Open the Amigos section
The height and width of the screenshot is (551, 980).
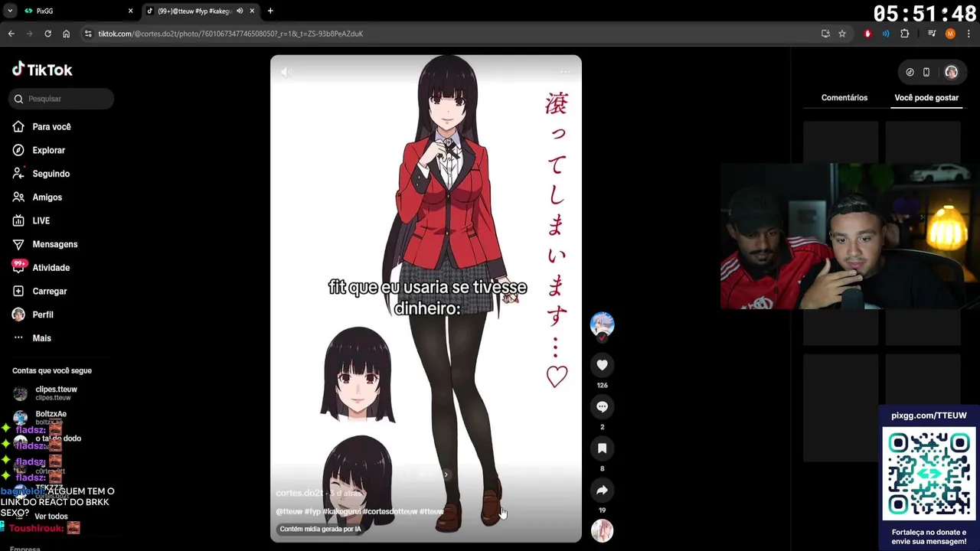click(x=47, y=197)
